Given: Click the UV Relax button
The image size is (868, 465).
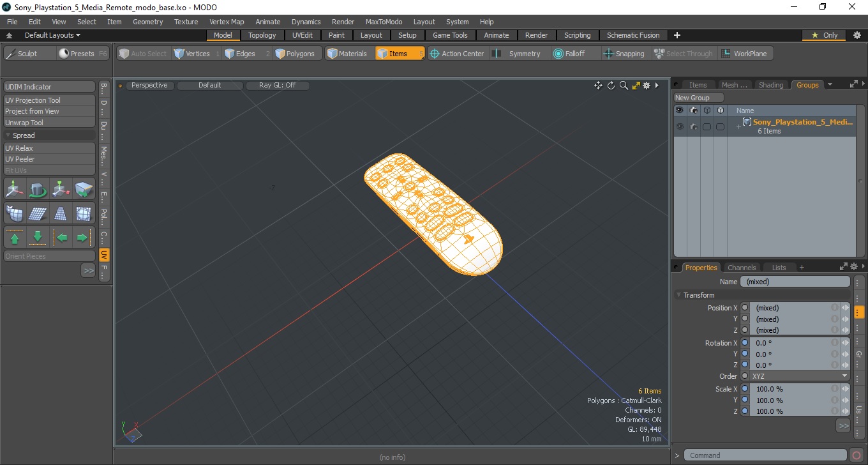Looking at the screenshot, I should click(x=50, y=148).
